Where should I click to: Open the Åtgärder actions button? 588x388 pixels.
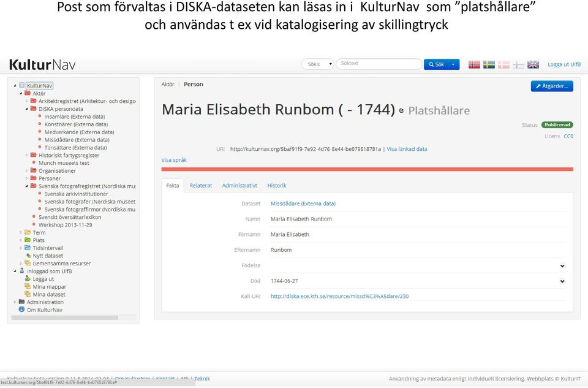click(552, 86)
